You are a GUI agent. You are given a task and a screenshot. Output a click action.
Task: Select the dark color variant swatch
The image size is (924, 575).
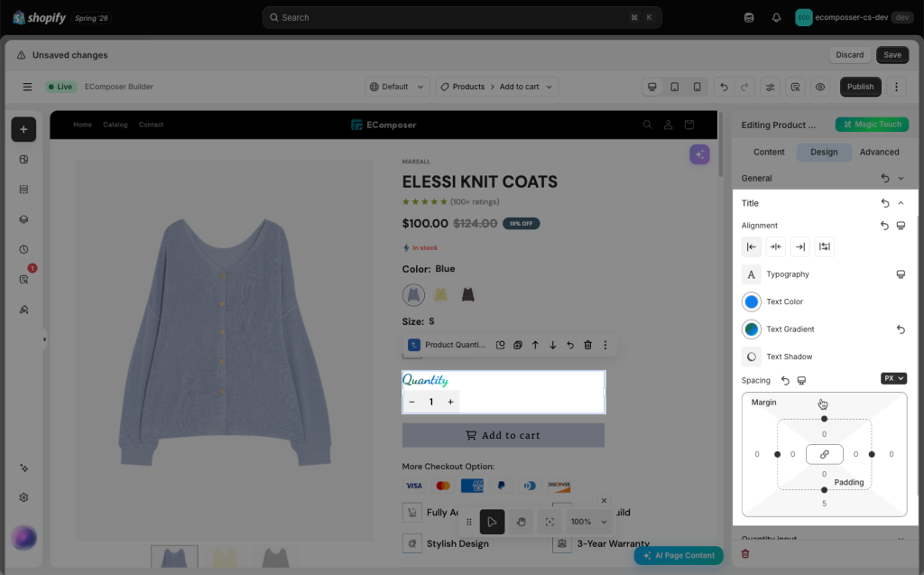pos(468,294)
